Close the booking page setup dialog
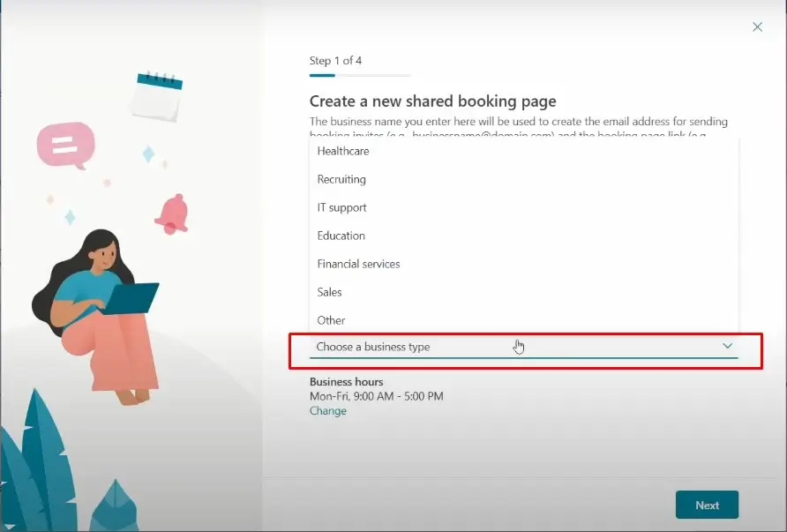787x532 pixels. pos(757,27)
